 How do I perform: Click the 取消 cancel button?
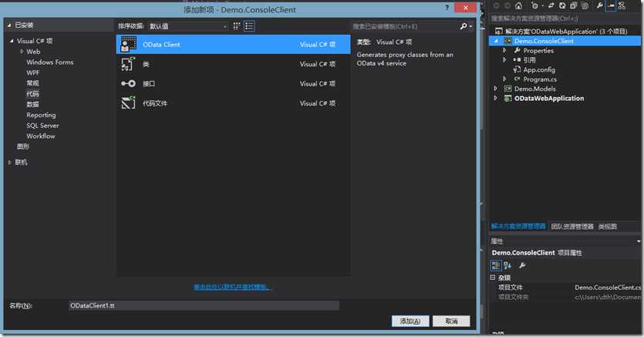click(451, 321)
